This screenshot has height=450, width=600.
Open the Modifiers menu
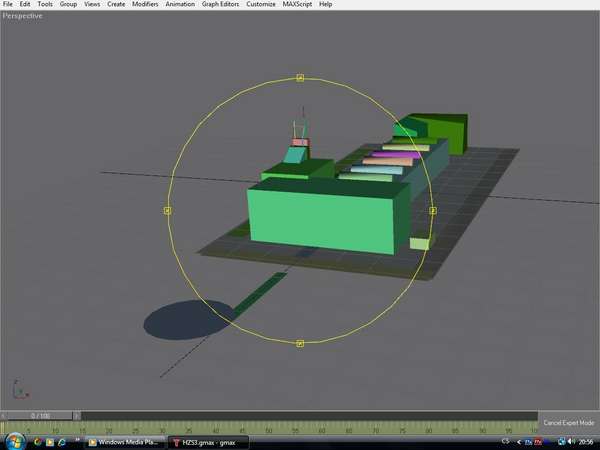[x=145, y=5]
